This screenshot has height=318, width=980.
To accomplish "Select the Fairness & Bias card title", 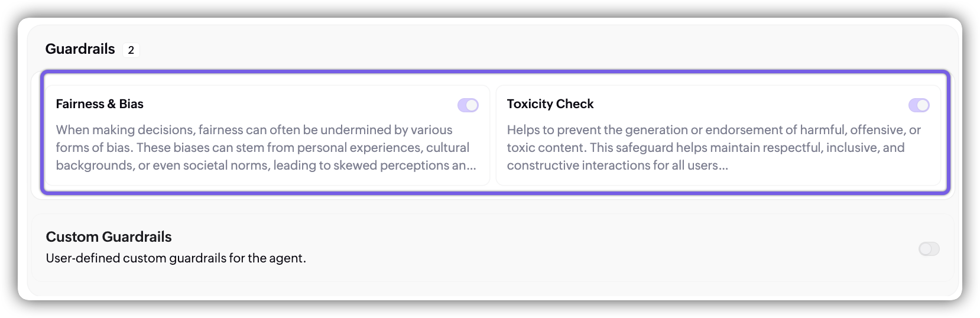I will (x=99, y=104).
